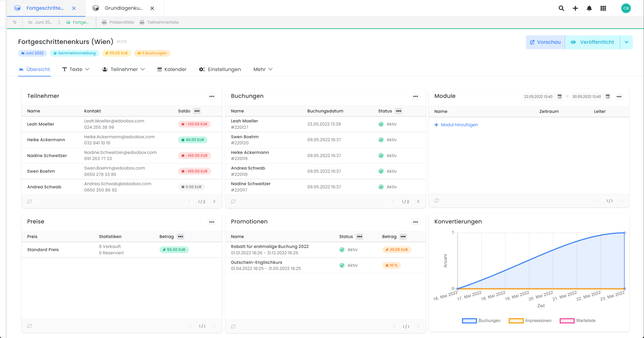Print the Präsenzliste
Image resolution: width=644 pixels, height=338 pixels.
point(118,22)
